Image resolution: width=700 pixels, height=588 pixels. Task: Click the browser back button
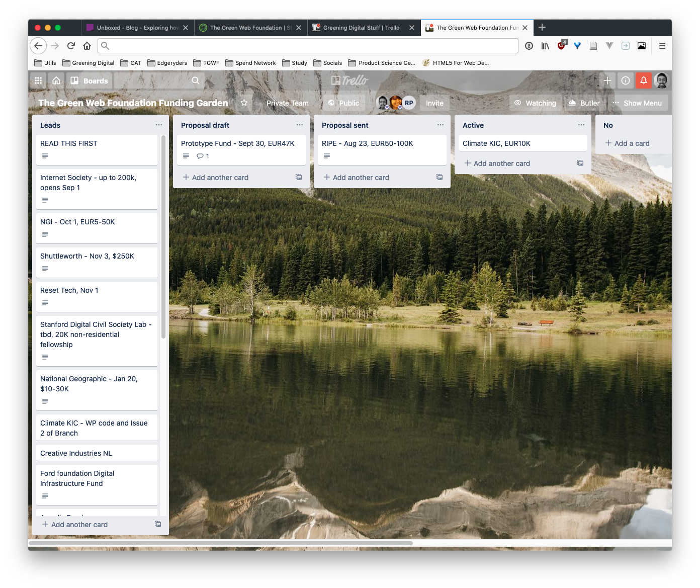(38, 46)
